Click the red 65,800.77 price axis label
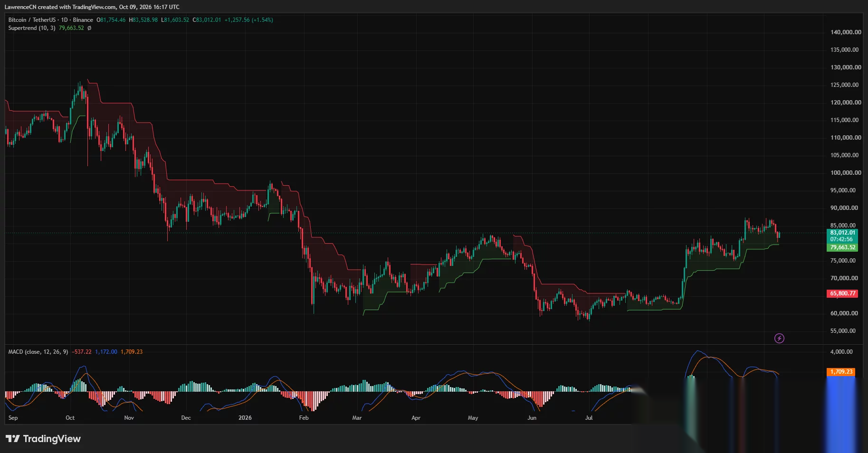868x453 pixels. pyautogui.click(x=842, y=293)
